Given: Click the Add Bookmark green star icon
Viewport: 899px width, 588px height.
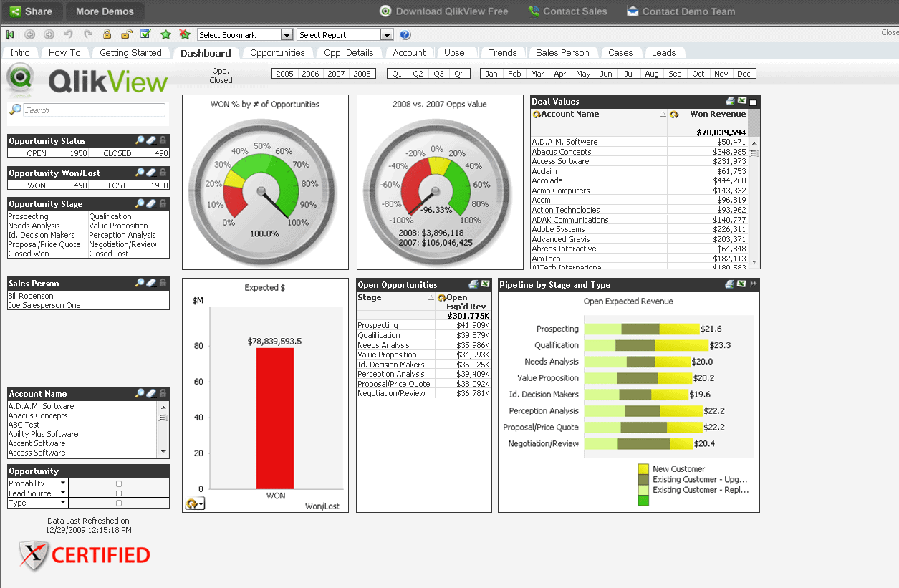Looking at the screenshot, I should [x=165, y=34].
